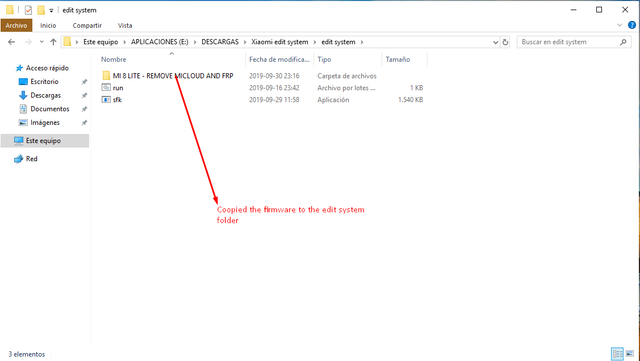
Task: Click DESCARGAS breadcrumb segment
Action: point(220,42)
